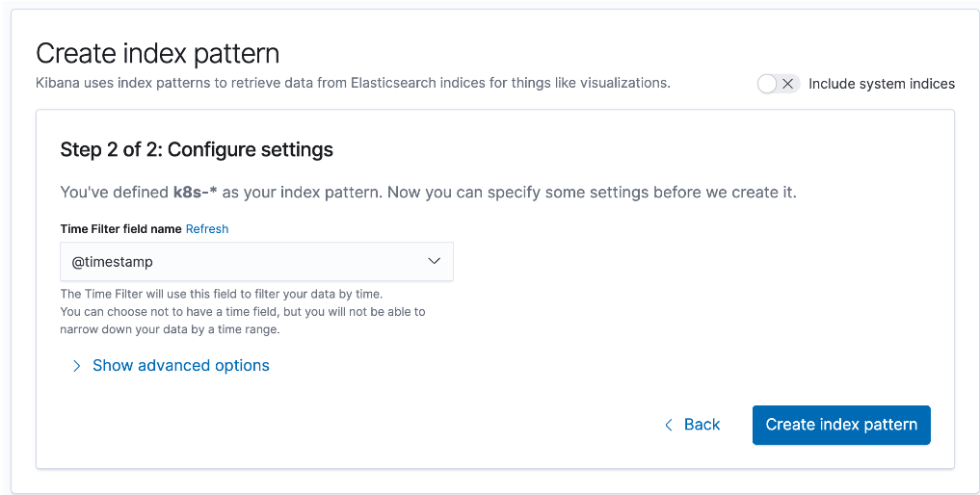This screenshot has width=980, height=495.
Task: Click the 'Create index pattern' page title
Action: pyautogui.click(x=157, y=54)
